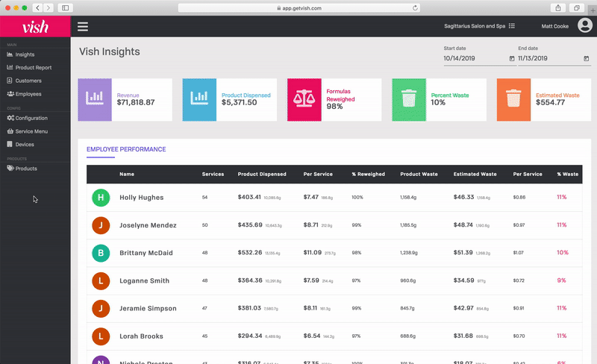Reload the page in Safari
This screenshot has height=364, width=597.
(415, 7)
